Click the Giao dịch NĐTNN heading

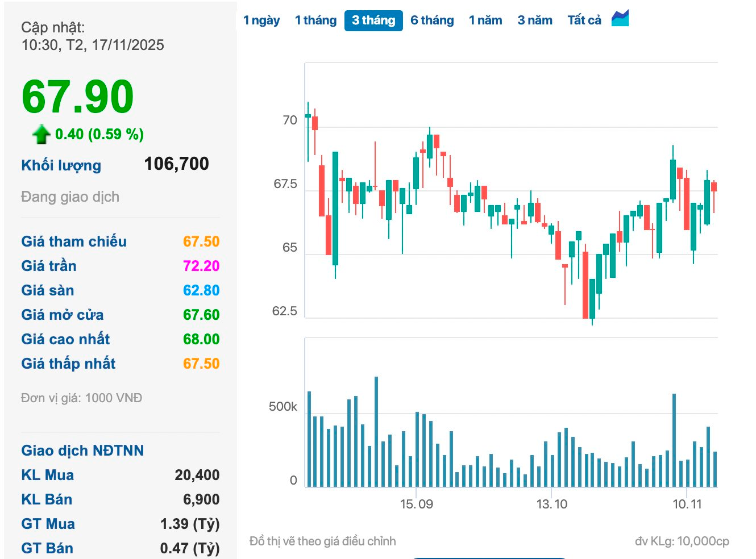coord(82,450)
